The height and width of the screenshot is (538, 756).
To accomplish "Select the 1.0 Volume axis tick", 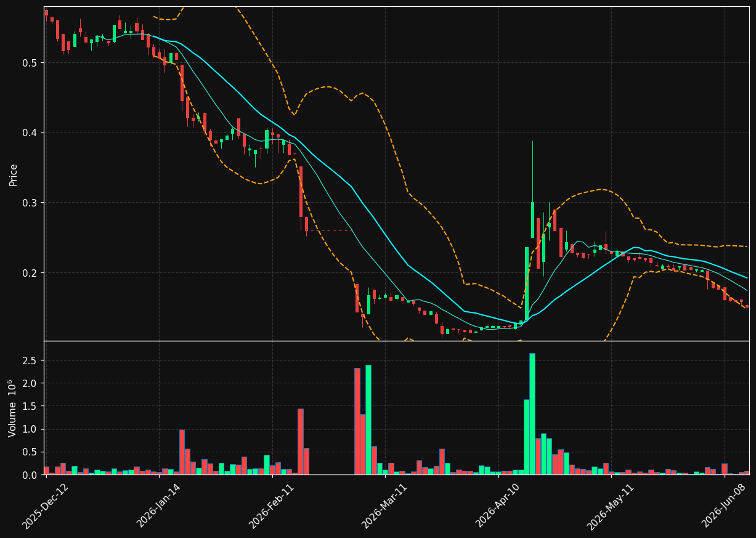I will click(x=31, y=429).
